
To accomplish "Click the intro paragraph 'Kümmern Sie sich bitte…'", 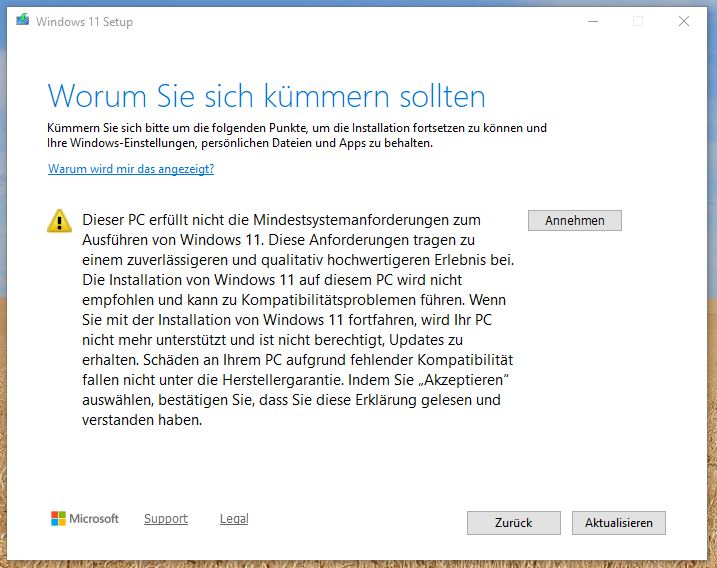I will coord(297,135).
